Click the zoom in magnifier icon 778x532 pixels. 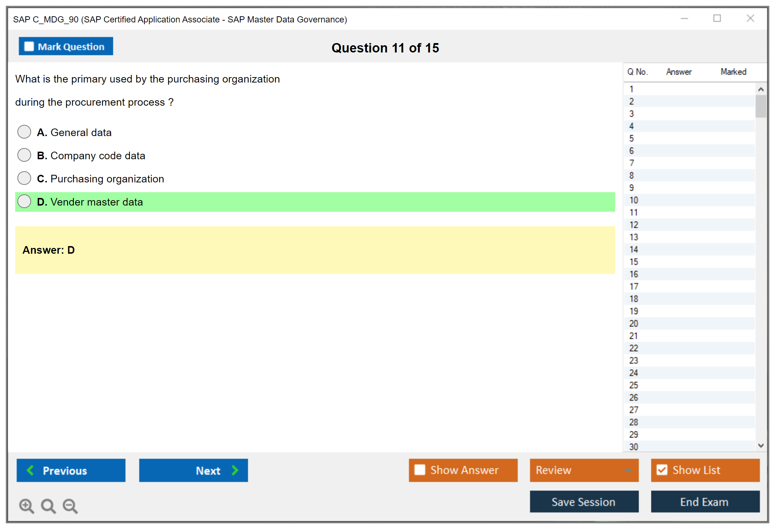pos(26,506)
